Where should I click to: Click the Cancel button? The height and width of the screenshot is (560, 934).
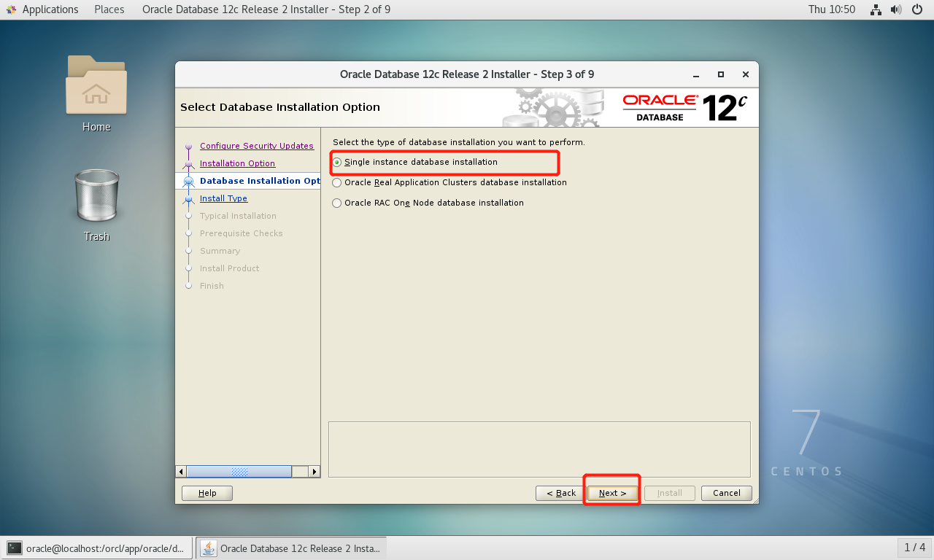727,493
